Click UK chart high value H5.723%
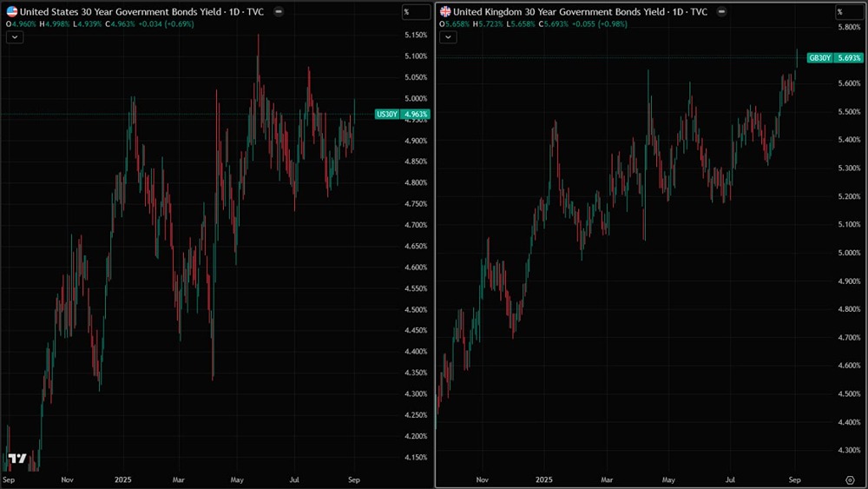This screenshot has width=868, height=489. point(488,24)
